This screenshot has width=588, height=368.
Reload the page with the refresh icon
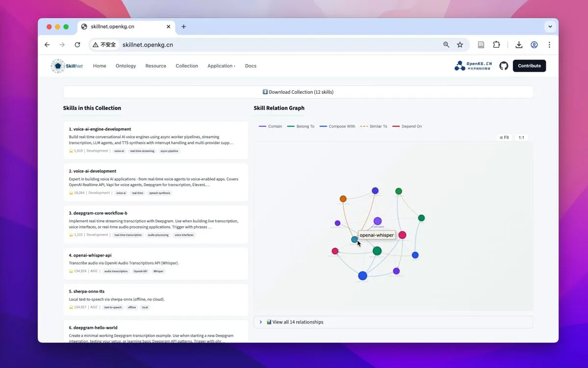point(77,45)
